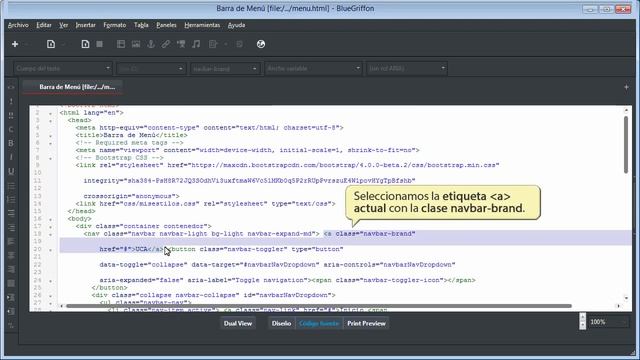Toggle Italic with the I sidebar icon

[x=11, y=157]
